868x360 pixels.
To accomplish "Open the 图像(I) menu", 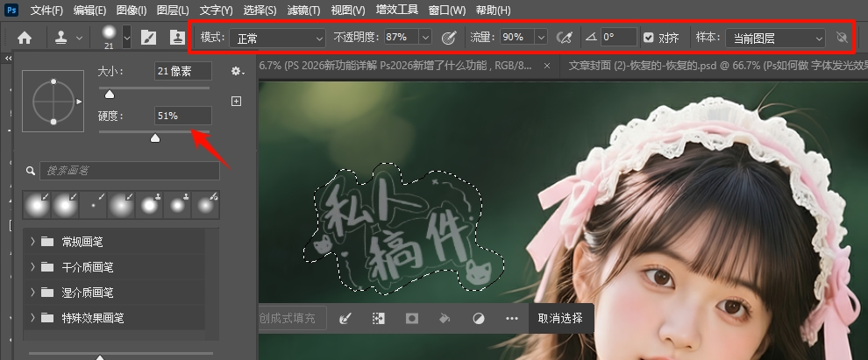I will [132, 10].
